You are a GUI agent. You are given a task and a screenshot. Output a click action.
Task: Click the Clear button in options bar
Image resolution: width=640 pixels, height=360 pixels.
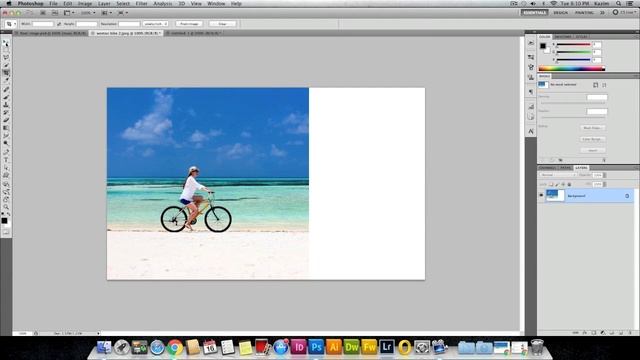click(x=222, y=24)
